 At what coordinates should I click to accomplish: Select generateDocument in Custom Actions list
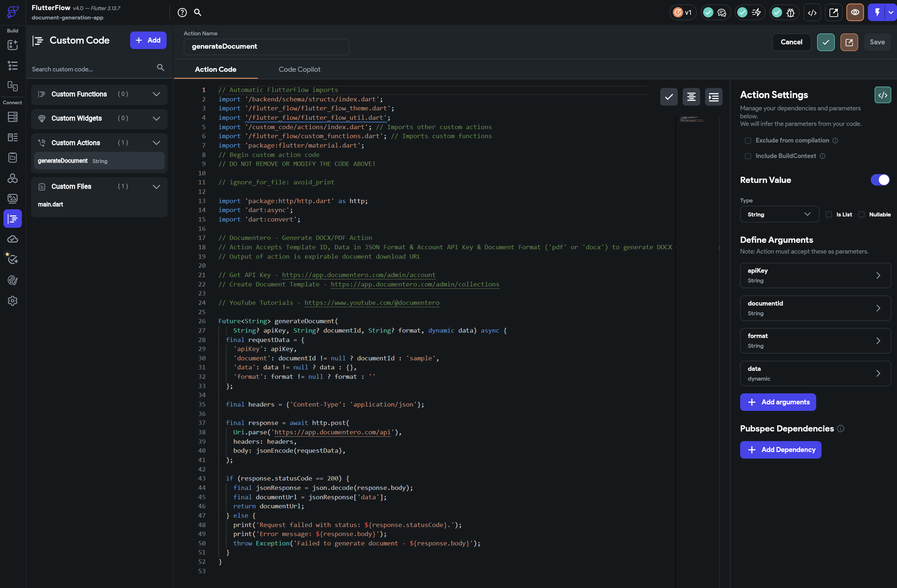point(99,161)
